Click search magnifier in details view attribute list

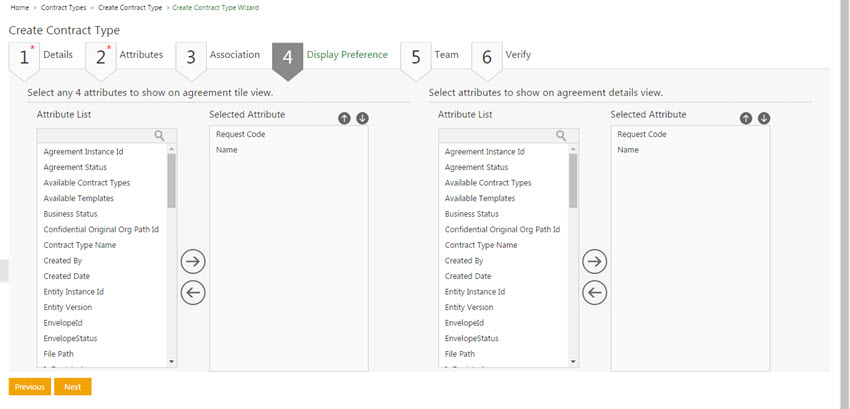coord(561,135)
